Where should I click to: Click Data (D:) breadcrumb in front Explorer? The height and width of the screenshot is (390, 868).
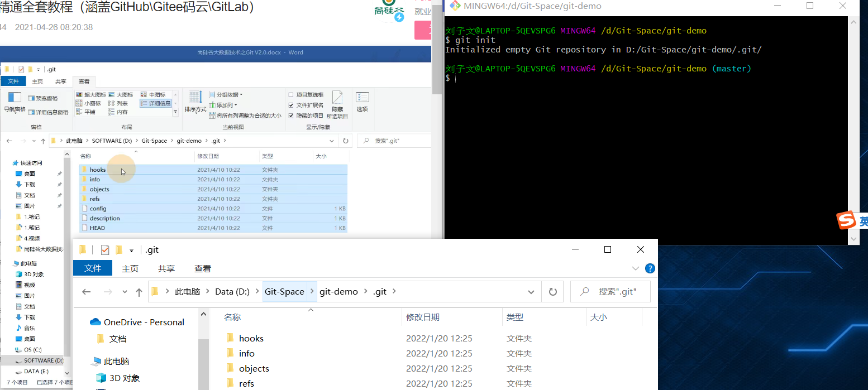pyautogui.click(x=232, y=291)
